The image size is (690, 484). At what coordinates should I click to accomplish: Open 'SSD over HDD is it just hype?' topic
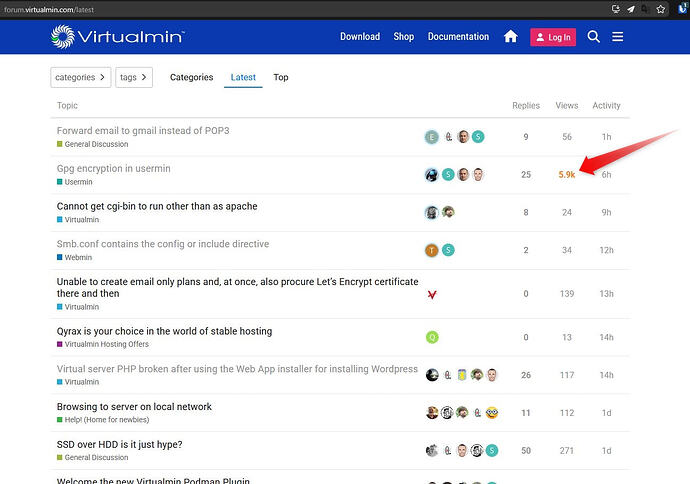coord(119,444)
